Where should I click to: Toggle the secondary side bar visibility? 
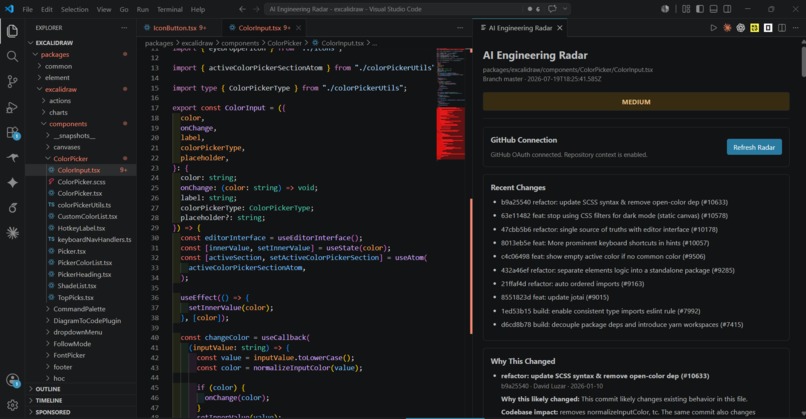pos(727,9)
